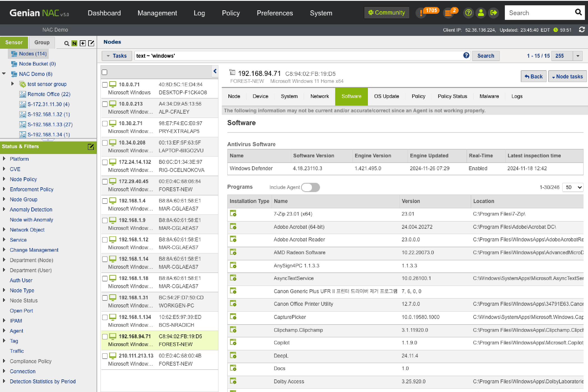
Task: Click the logout icon in header
Action: (x=493, y=13)
